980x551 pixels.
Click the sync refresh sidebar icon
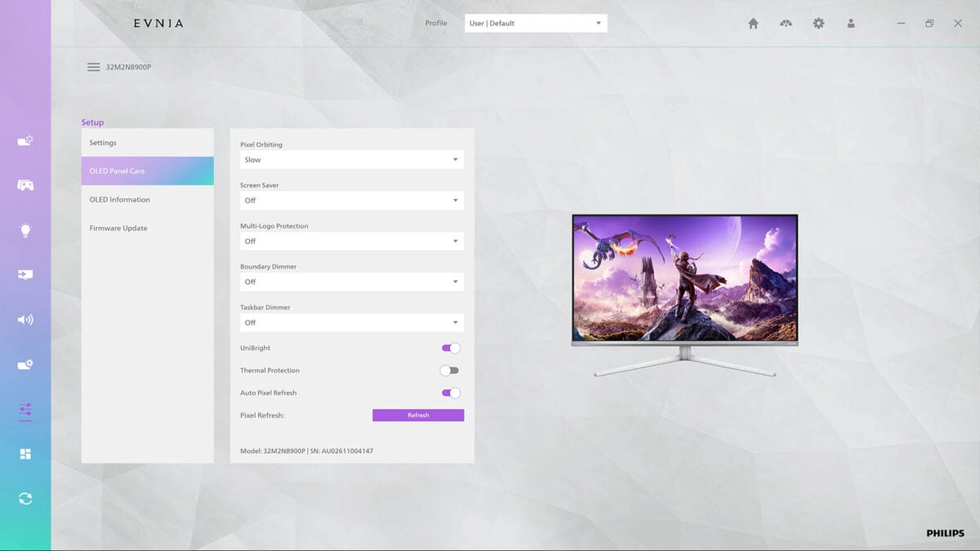pos(25,498)
